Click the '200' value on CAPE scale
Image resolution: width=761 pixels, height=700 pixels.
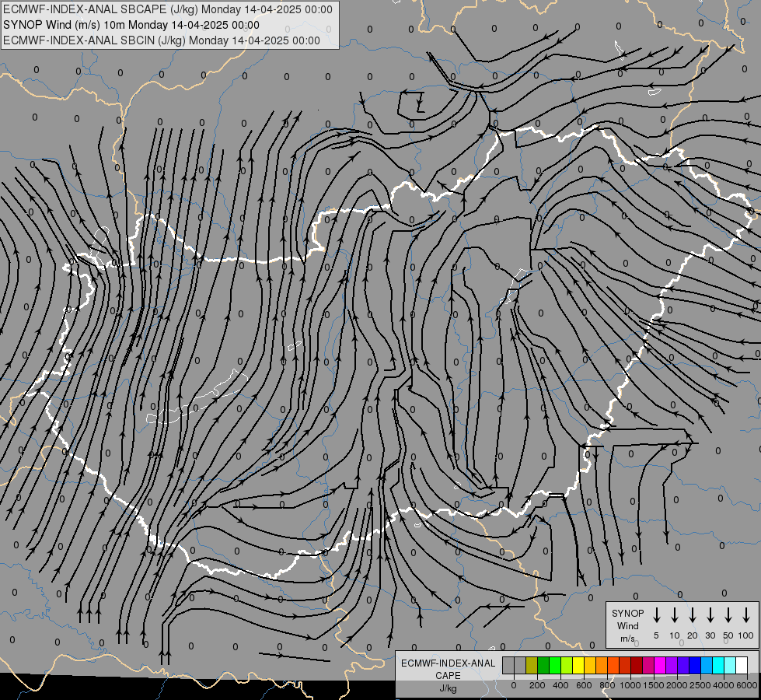click(537, 685)
